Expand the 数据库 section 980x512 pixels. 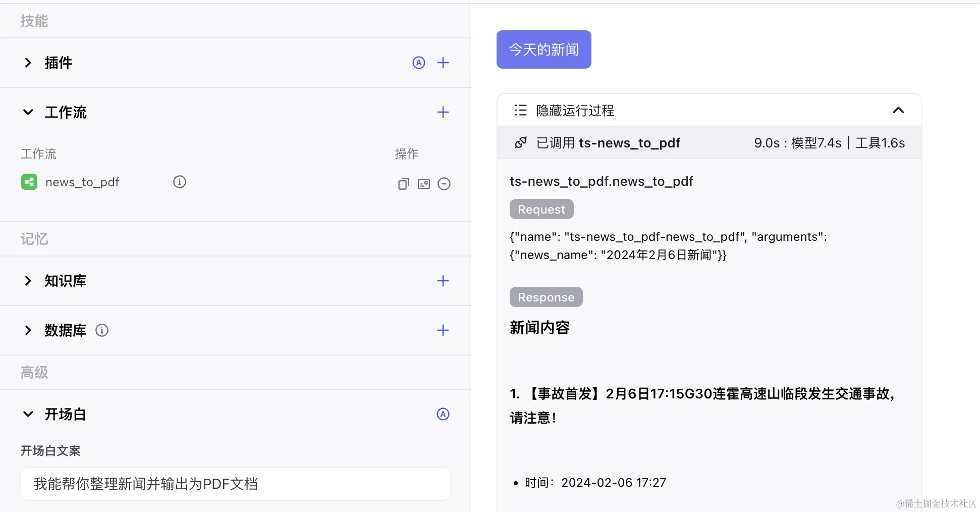coord(28,330)
